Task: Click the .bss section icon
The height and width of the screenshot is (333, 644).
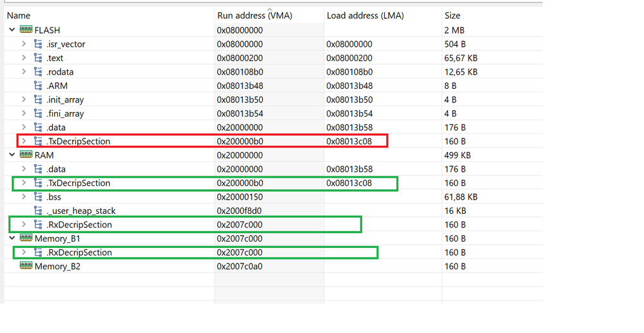Action: click(x=38, y=197)
